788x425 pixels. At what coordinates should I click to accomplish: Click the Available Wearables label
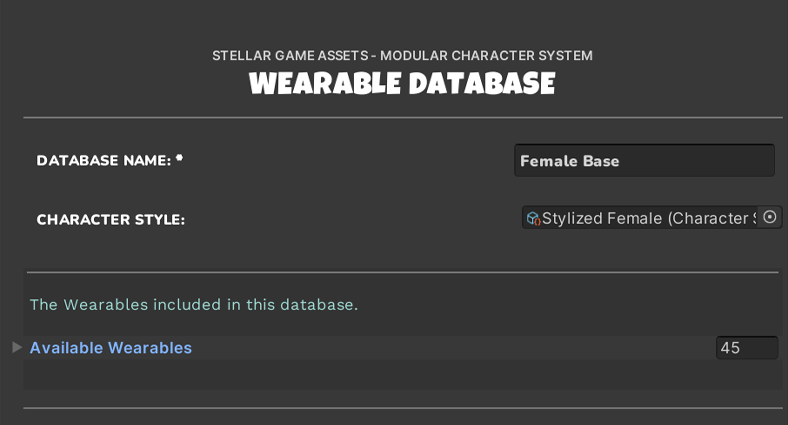tap(110, 348)
